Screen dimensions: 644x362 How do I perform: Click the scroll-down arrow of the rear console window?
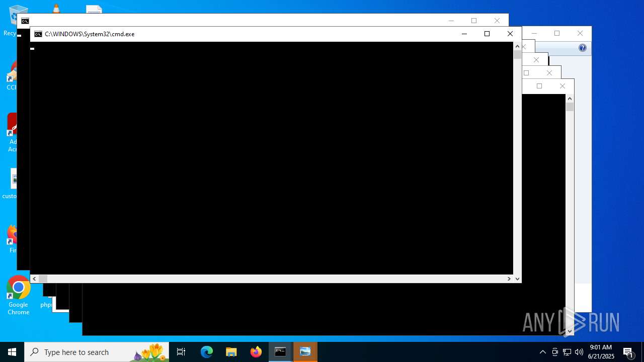(570, 331)
